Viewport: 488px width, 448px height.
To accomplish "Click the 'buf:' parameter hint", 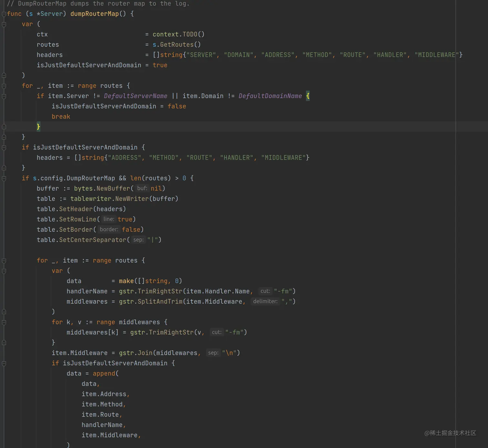I will pyautogui.click(x=142, y=188).
